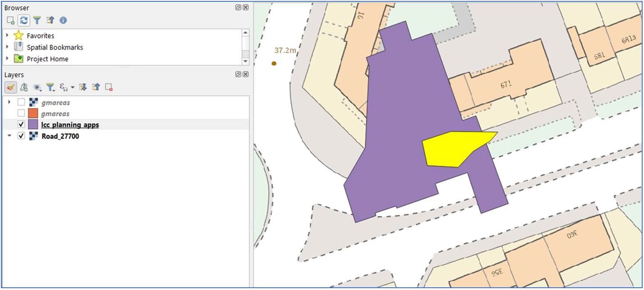
Task: Enable visibility of the first gmareas layer
Action: (x=20, y=102)
